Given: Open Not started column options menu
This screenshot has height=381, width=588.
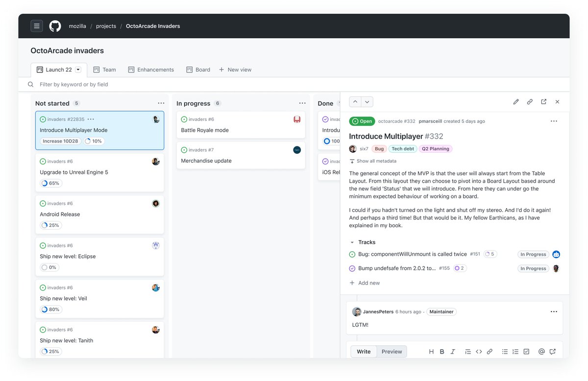Looking at the screenshot, I should 161,103.
